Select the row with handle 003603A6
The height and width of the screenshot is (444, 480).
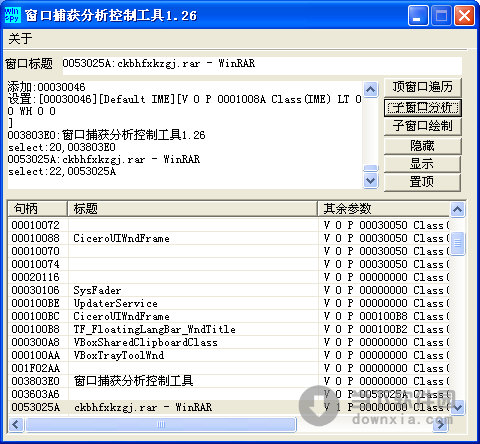point(229,394)
